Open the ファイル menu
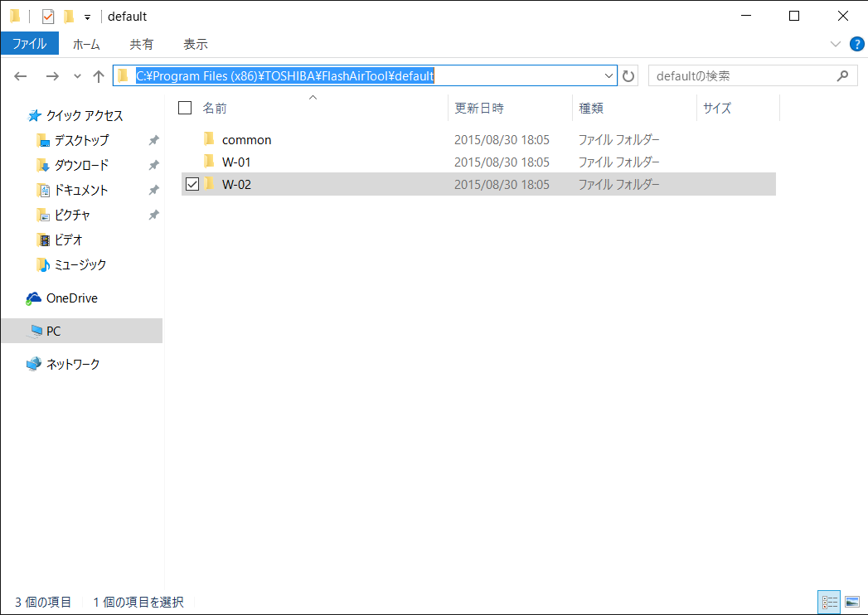This screenshot has width=868, height=615. (29, 44)
